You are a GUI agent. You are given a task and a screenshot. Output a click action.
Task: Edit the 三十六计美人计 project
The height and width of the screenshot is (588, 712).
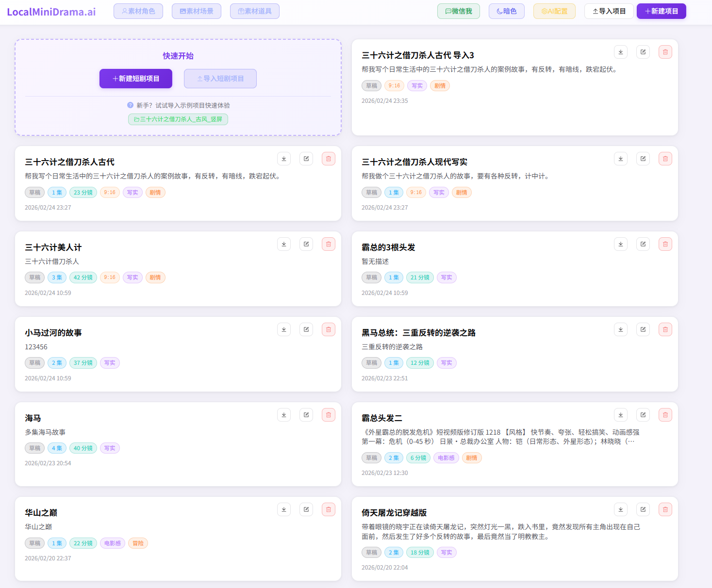tap(306, 244)
